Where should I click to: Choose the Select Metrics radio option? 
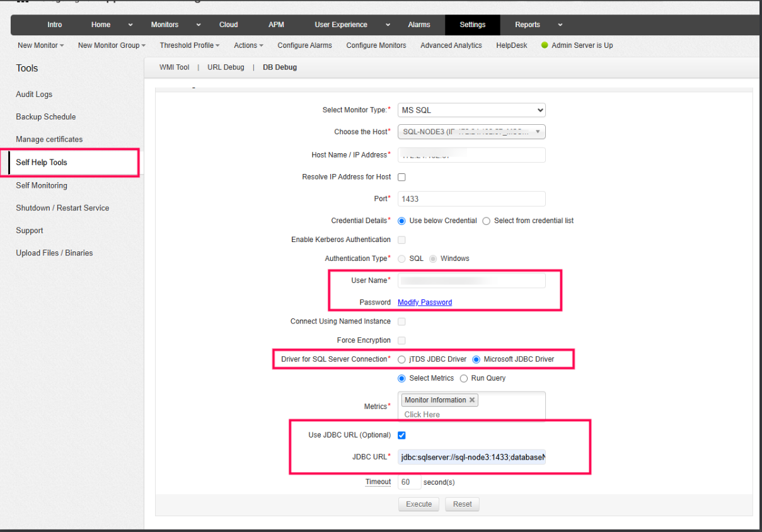[x=401, y=379]
